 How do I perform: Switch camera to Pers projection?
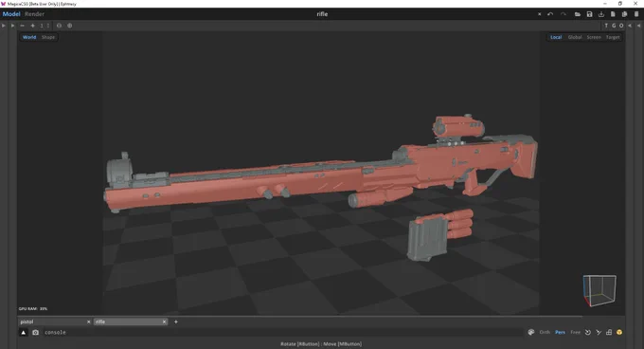[x=560, y=332]
